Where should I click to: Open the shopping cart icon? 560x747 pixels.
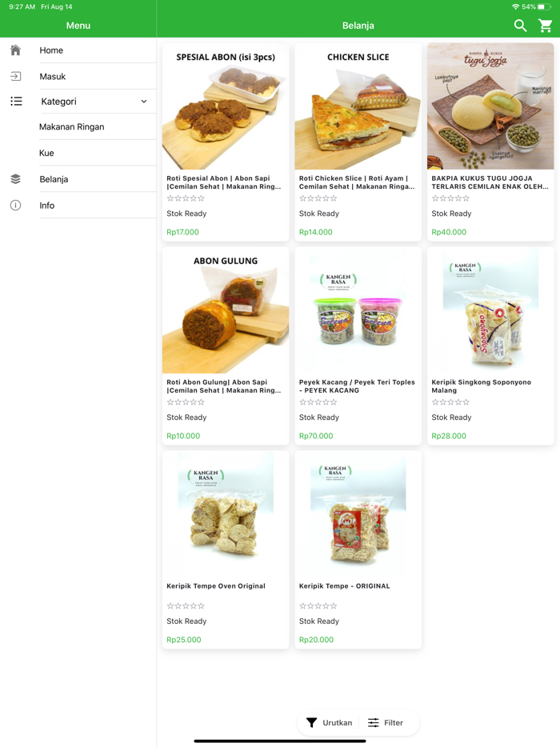tap(546, 26)
